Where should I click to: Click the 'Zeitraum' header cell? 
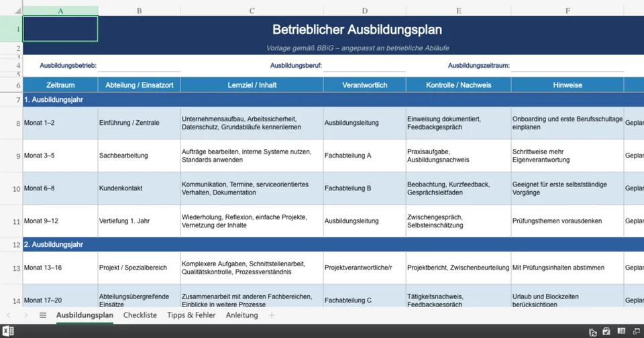(60, 85)
